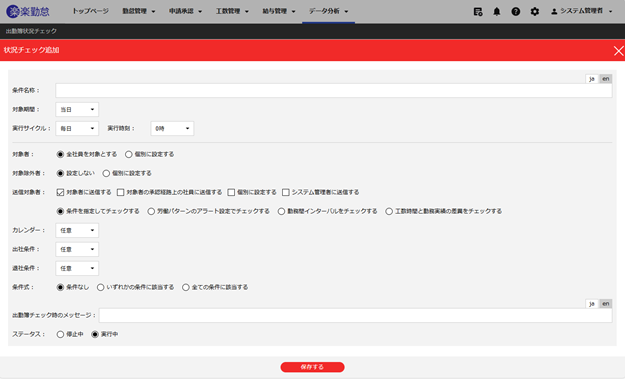Viewport: 625px width, 379px height.
Task: Open the 実行サイクル dropdown
Action: click(77, 129)
